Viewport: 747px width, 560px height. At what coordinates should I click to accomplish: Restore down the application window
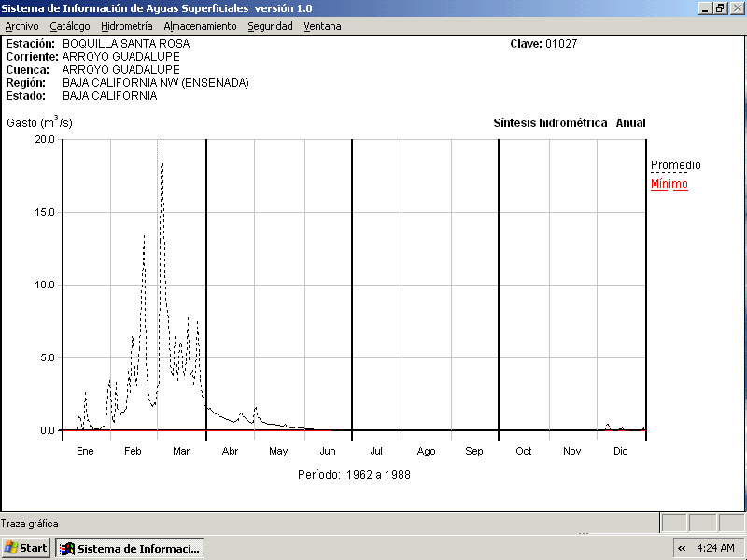[x=720, y=7]
